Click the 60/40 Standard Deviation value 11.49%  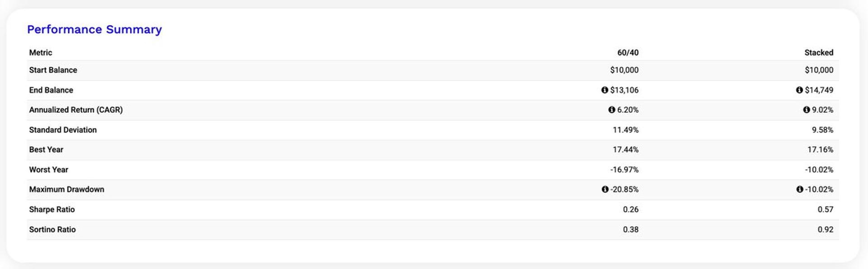pos(626,130)
